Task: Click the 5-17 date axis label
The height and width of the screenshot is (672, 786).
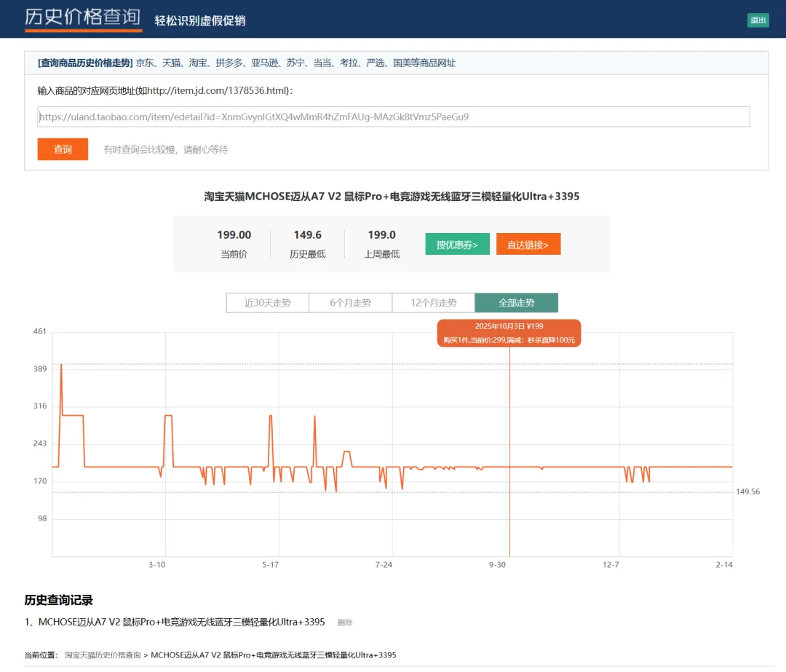Action: [270, 565]
